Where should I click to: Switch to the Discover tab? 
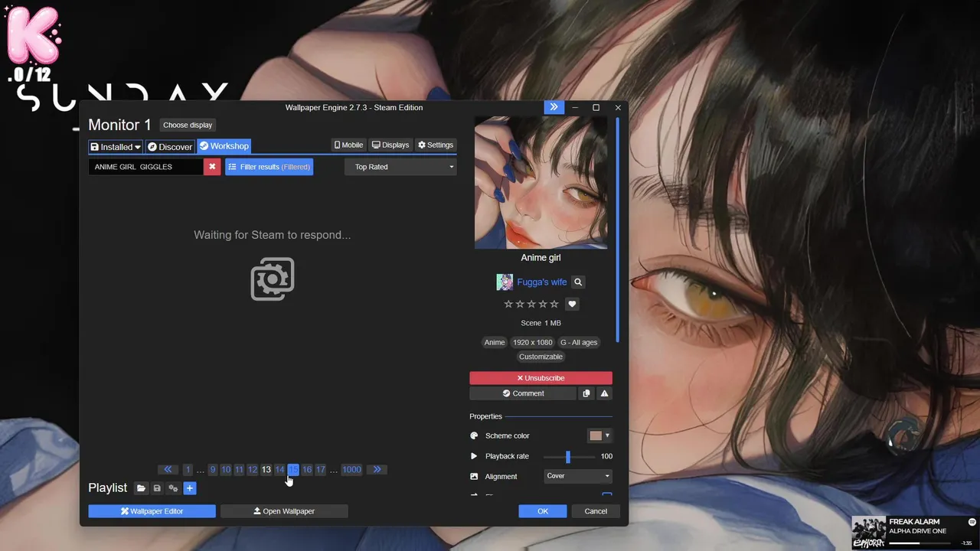170,147
